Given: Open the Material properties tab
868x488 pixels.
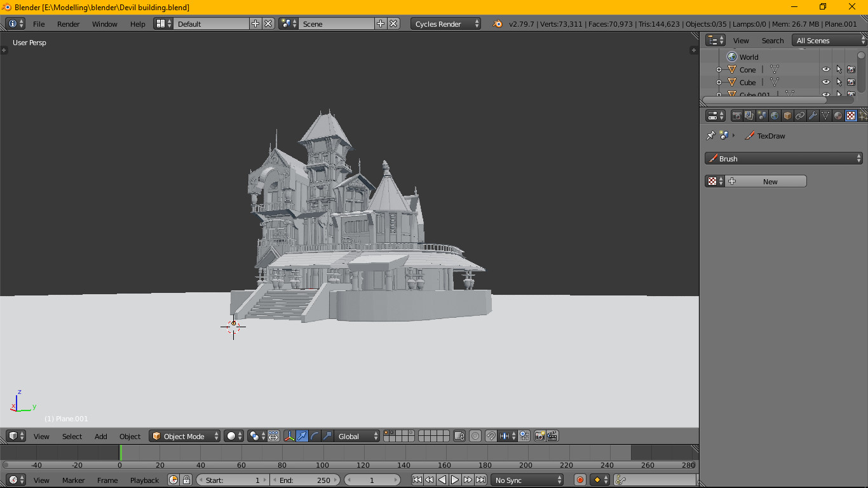Looking at the screenshot, I should click(x=837, y=115).
